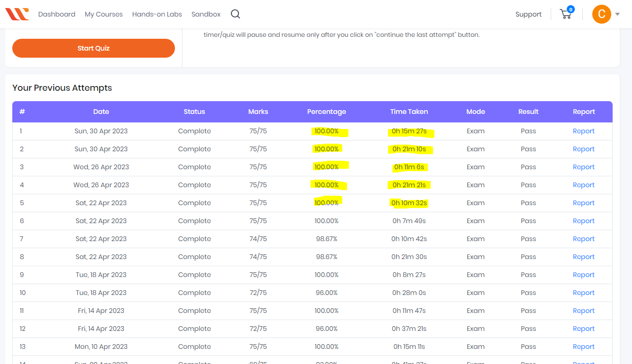
Task: Select time 0h 37m 21s cell
Action: click(409, 329)
